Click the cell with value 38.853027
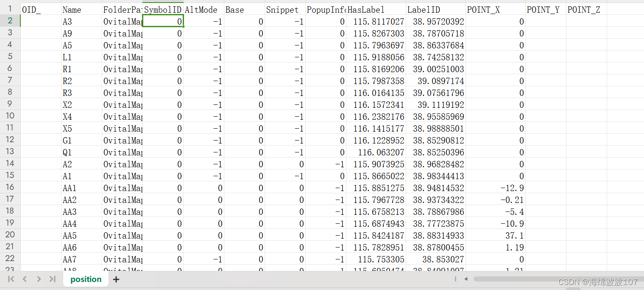The height and width of the screenshot is (290, 644). pos(436,259)
